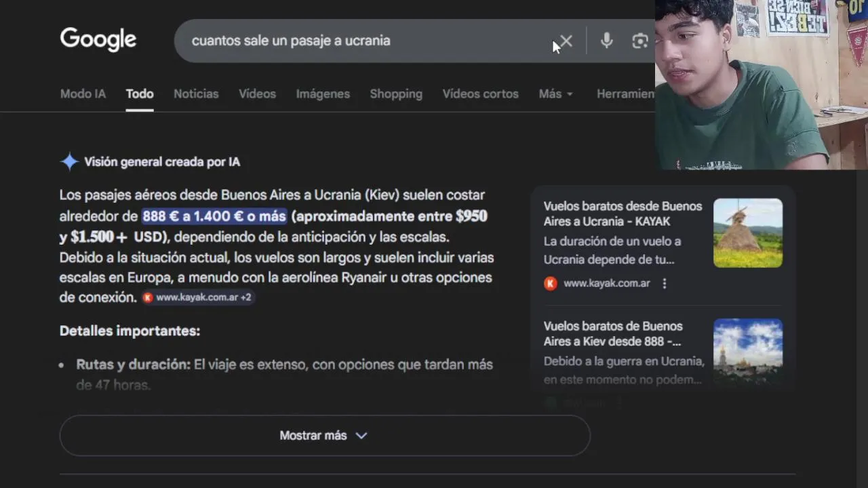868x488 pixels.
Task: Open Vuelos baratos desde Buenos Aires a Ucrania - KAYAK
Action: coord(623,213)
